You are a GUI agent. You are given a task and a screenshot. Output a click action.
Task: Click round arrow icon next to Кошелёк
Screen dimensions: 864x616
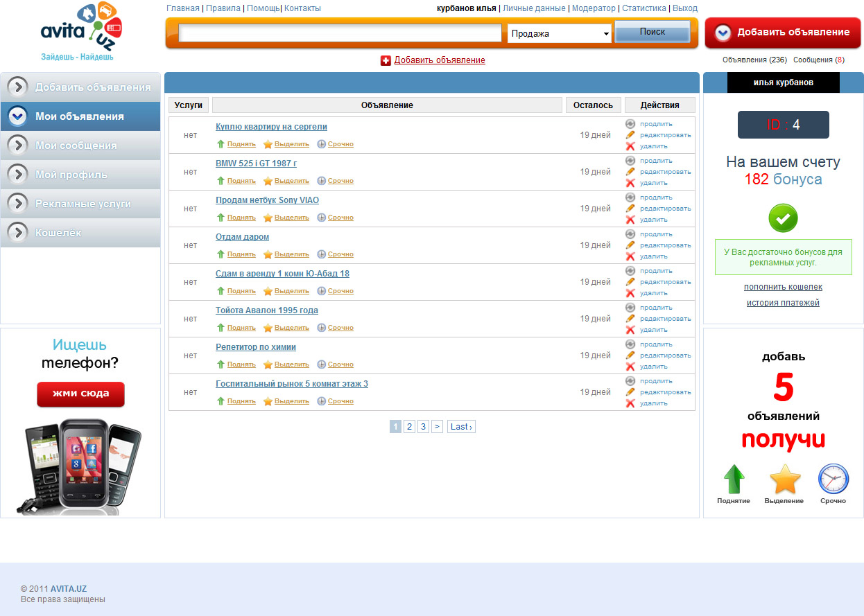pyautogui.click(x=17, y=233)
